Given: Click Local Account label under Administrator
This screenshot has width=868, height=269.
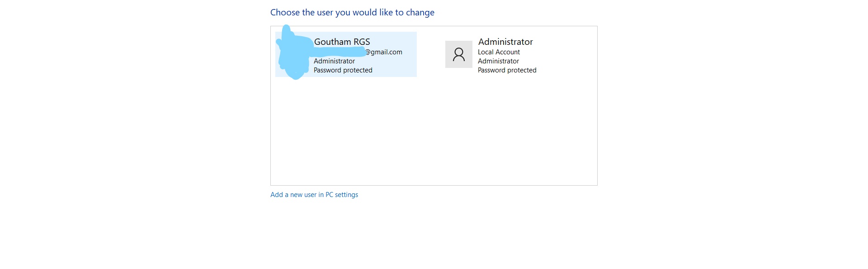Looking at the screenshot, I should [499, 52].
